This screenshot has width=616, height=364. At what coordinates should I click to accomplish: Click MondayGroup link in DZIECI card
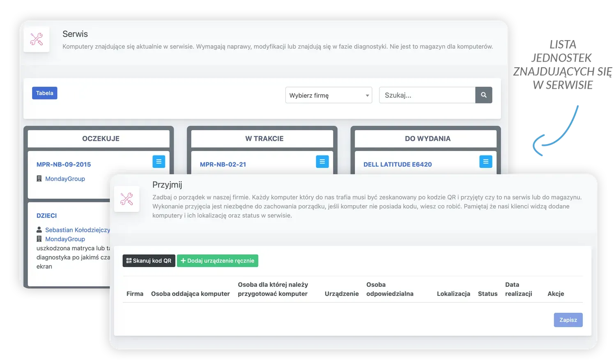click(65, 239)
